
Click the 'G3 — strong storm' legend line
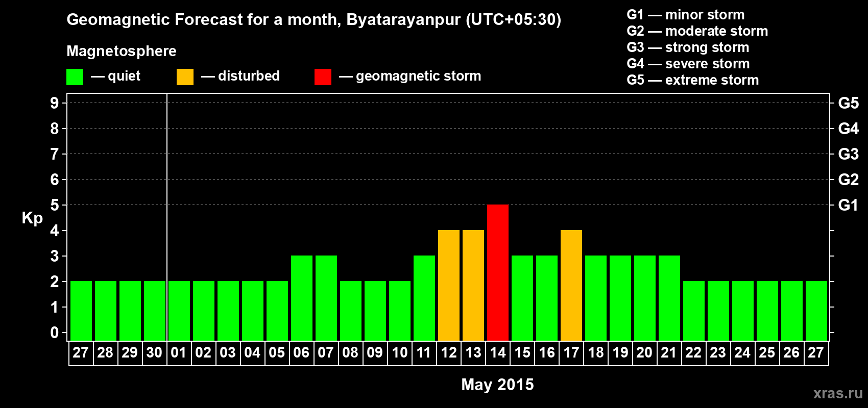(x=688, y=47)
